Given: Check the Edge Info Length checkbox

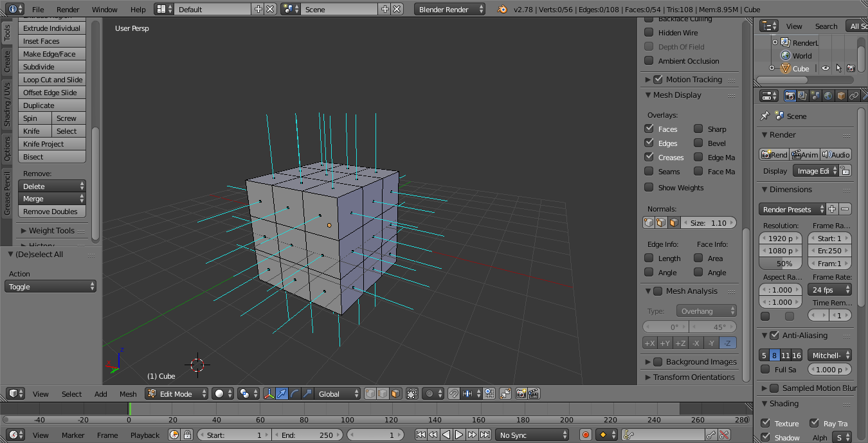Looking at the screenshot, I should [x=649, y=258].
